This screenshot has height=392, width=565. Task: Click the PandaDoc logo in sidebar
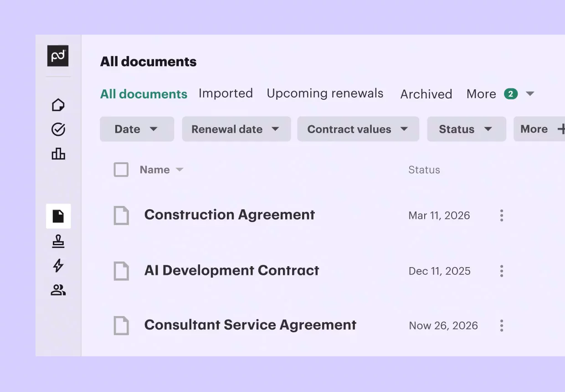click(58, 56)
